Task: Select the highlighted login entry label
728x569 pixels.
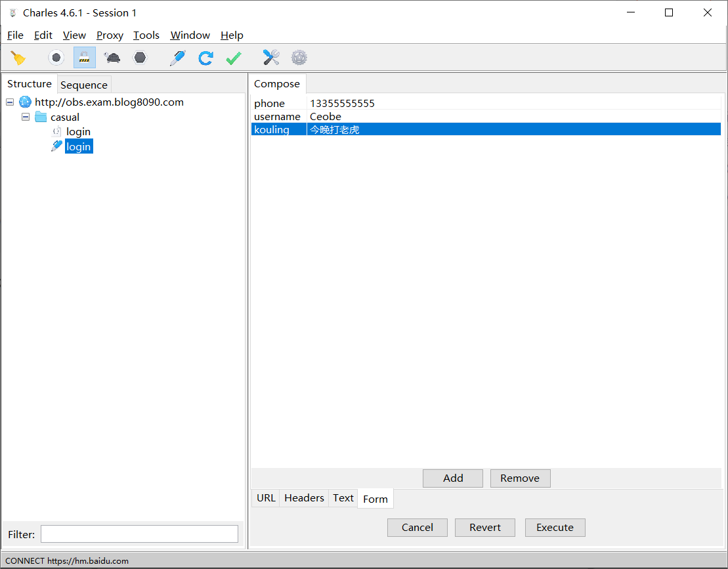Action: [79, 146]
